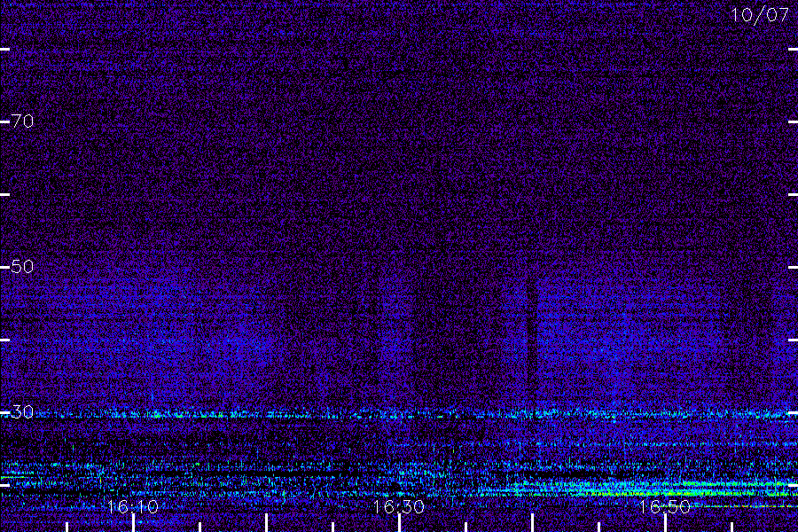Screen dimensions: 798x532
Task: Click the 16:30 time label
Action: click(x=398, y=506)
